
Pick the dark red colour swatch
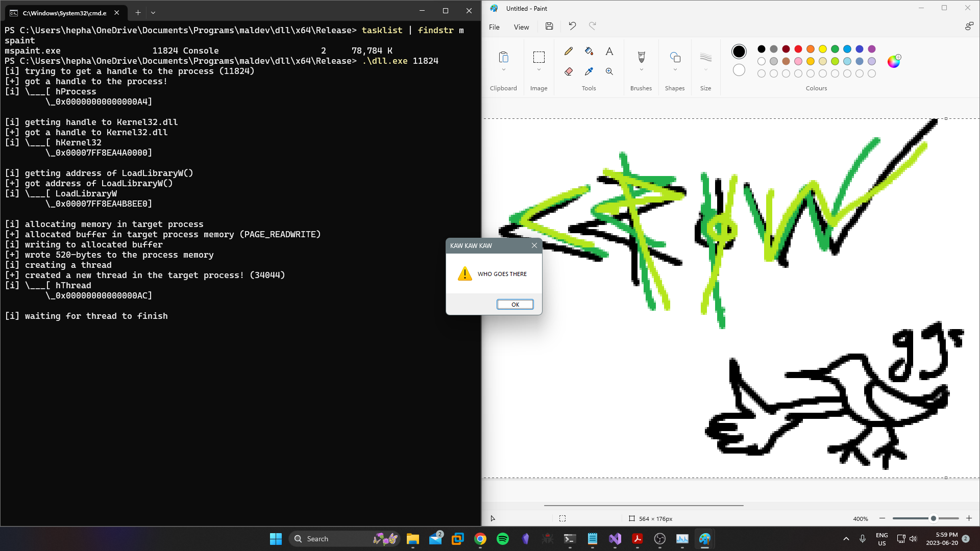coord(786,49)
